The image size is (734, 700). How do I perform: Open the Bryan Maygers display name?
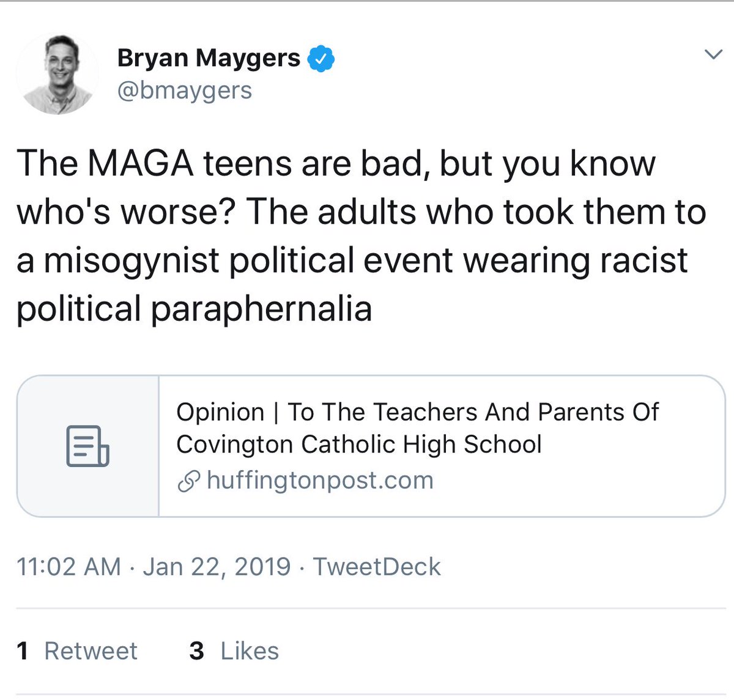click(x=209, y=58)
